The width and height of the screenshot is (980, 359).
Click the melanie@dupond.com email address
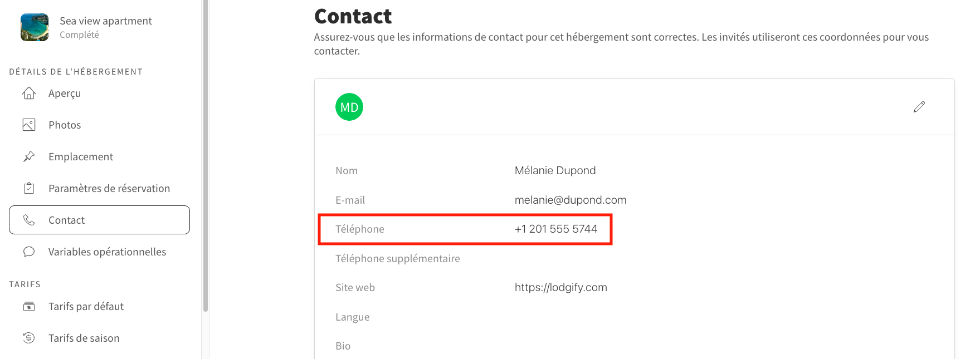571,200
